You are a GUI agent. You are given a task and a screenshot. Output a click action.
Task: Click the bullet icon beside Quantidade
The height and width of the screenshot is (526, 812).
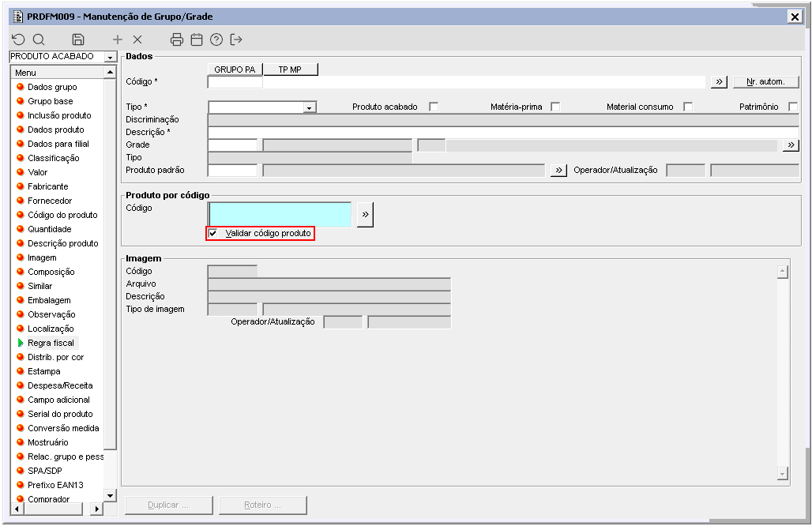21,229
